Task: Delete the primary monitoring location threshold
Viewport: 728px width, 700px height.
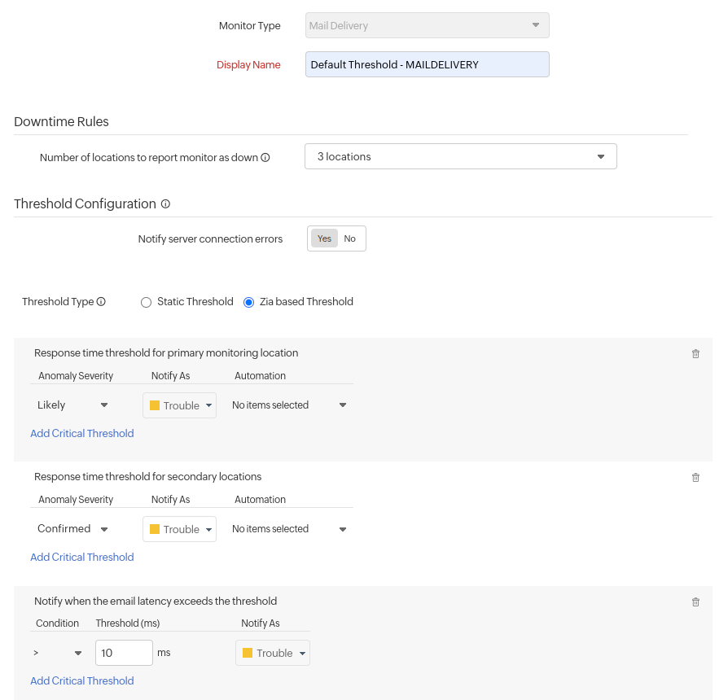Action: tap(695, 354)
